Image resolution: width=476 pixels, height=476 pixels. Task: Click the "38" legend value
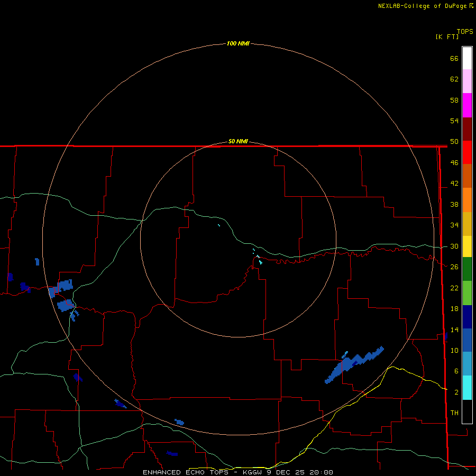454,204
